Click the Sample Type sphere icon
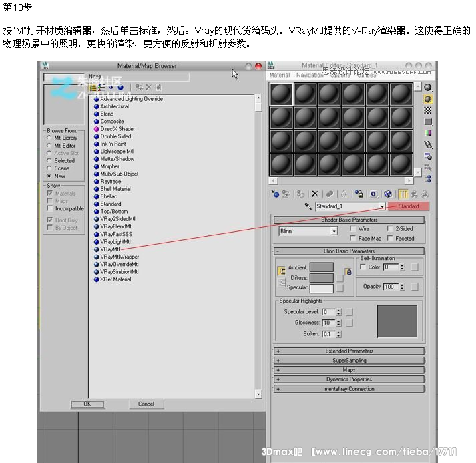476x463 pixels. (x=428, y=88)
